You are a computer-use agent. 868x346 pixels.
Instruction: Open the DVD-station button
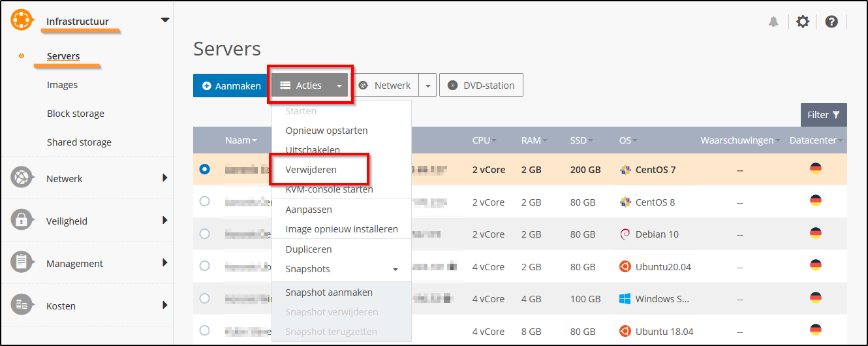(481, 86)
